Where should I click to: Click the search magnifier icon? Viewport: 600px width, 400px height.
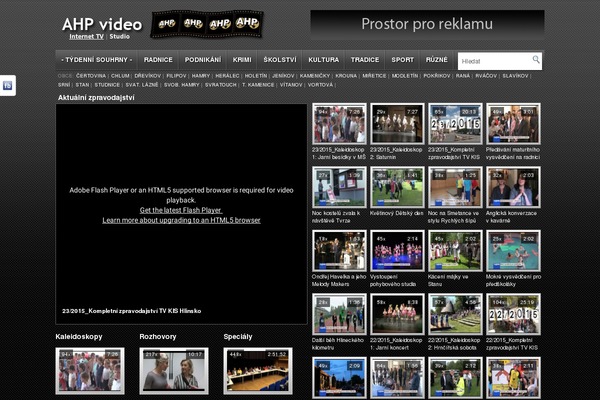536,59
